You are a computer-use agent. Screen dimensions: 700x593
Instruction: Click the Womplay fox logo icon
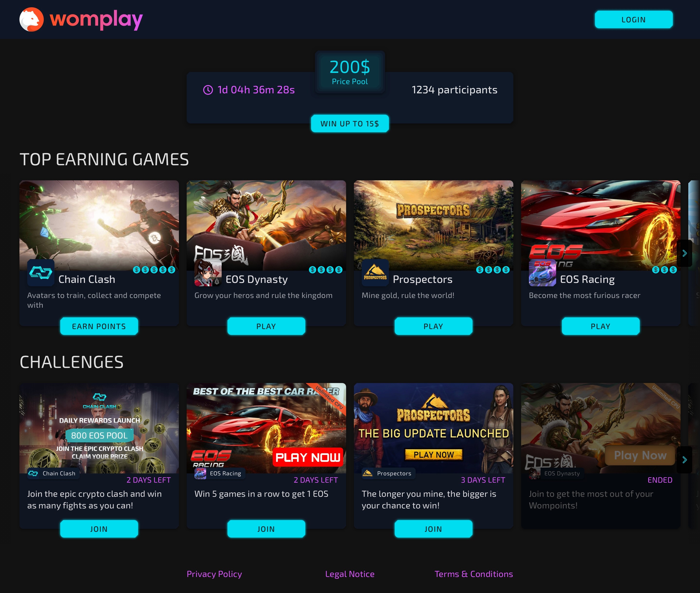[x=32, y=19]
